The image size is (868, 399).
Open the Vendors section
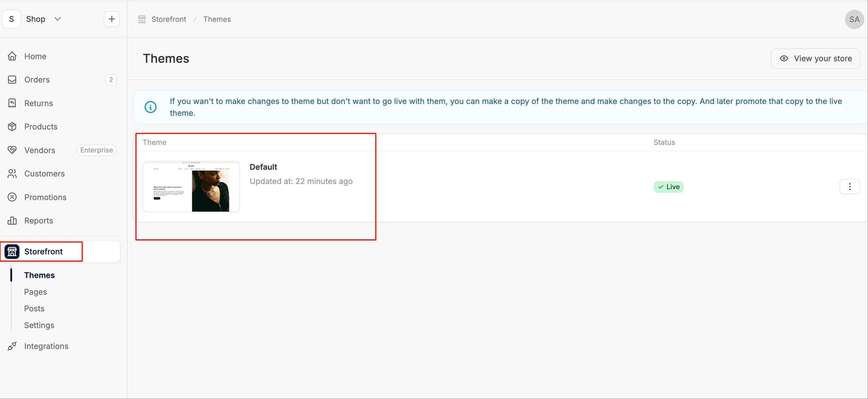[x=61, y=150]
